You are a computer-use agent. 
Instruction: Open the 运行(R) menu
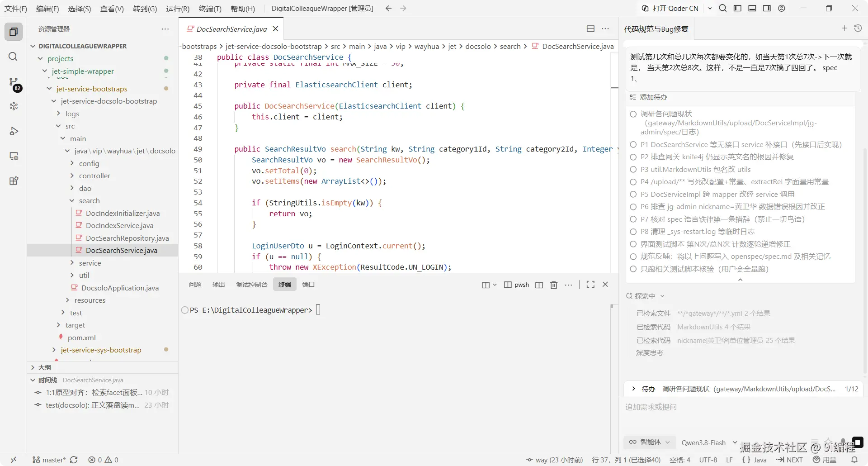pyautogui.click(x=178, y=9)
